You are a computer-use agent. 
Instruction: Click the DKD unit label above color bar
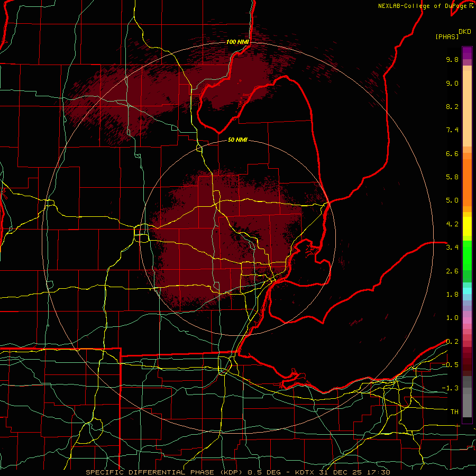pos(465,32)
